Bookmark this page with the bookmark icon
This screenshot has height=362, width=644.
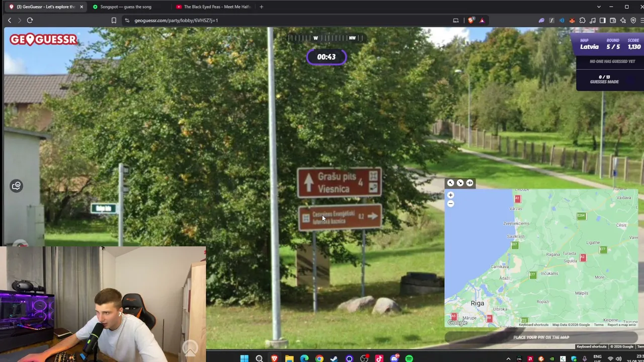(x=114, y=21)
